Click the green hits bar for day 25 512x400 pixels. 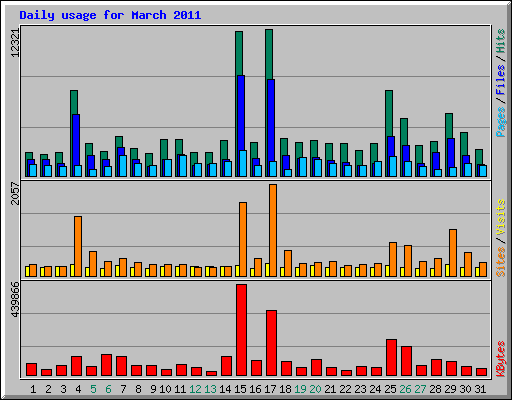[x=389, y=113]
